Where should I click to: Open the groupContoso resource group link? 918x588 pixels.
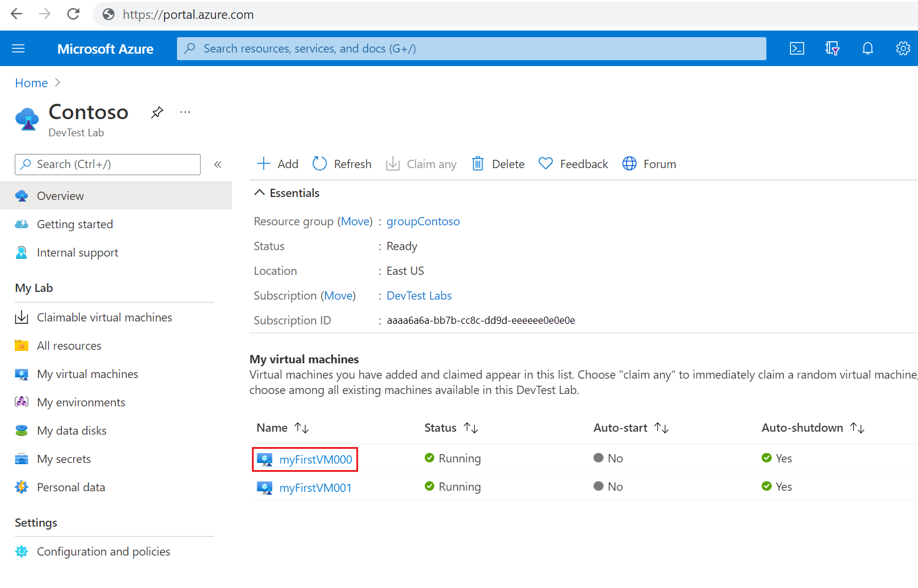[423, 221]
